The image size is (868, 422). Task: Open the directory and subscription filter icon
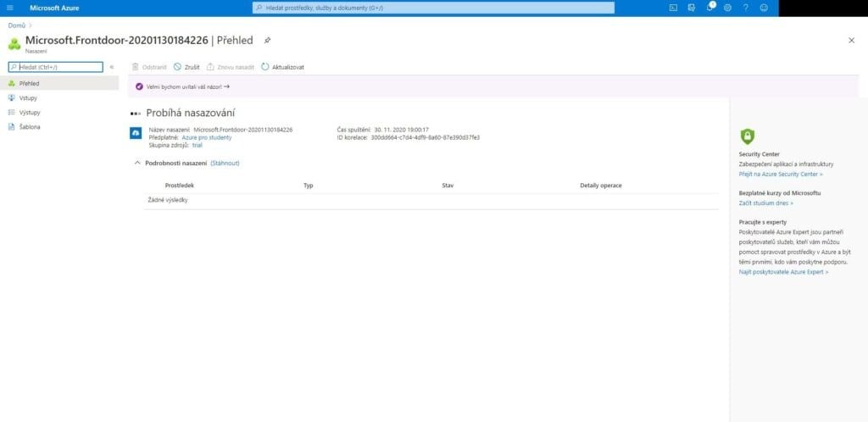(692, 8)
